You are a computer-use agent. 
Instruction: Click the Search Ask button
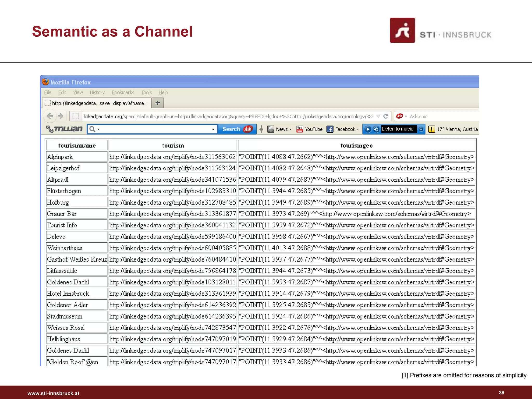click(237, 129)
